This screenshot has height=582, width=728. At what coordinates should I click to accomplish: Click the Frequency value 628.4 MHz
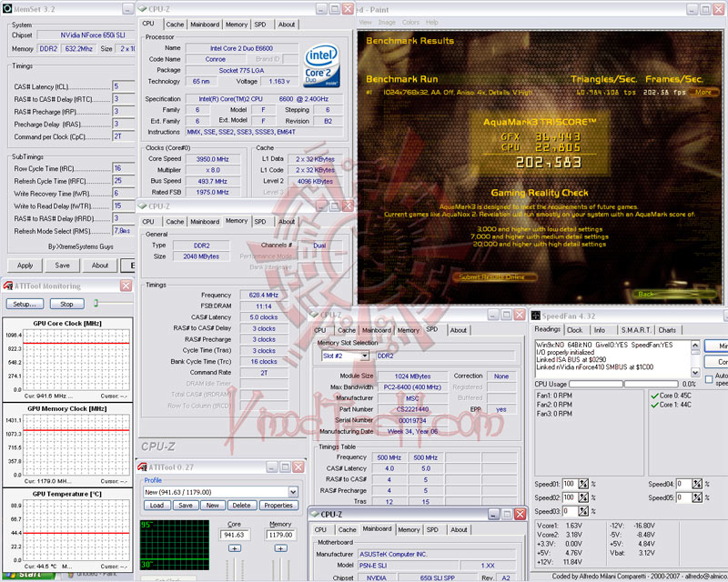[263, 296]
